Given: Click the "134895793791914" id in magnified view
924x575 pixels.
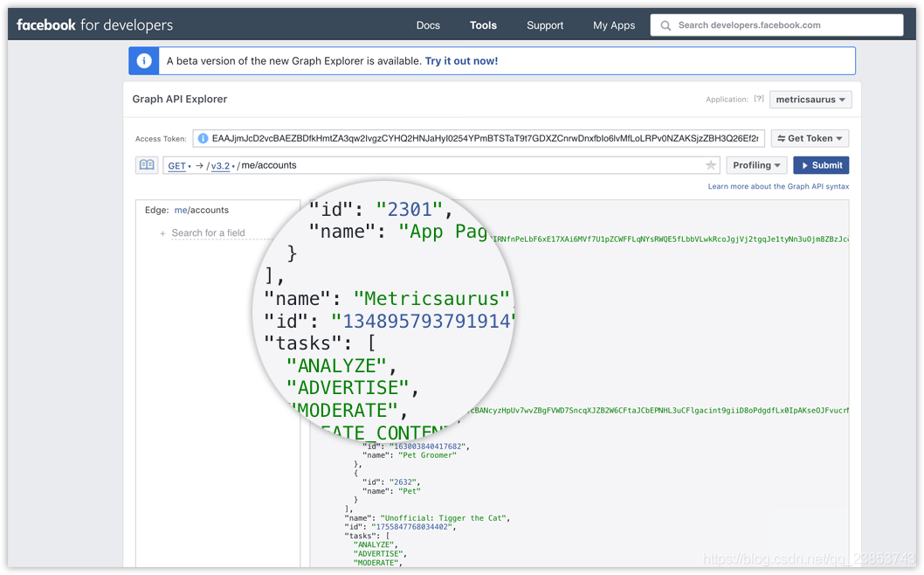Looking at the screenshot, I should pyautogui.click(x=423, y=322).
